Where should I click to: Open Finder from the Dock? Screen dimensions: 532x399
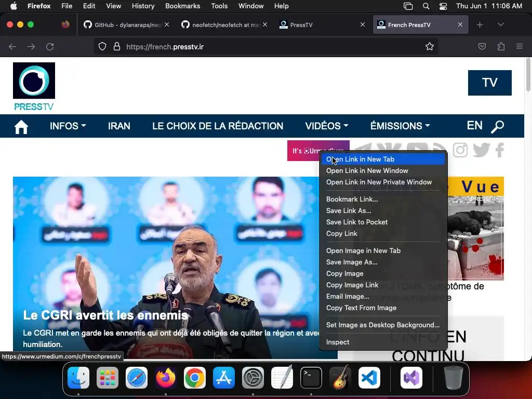point(78,378)
